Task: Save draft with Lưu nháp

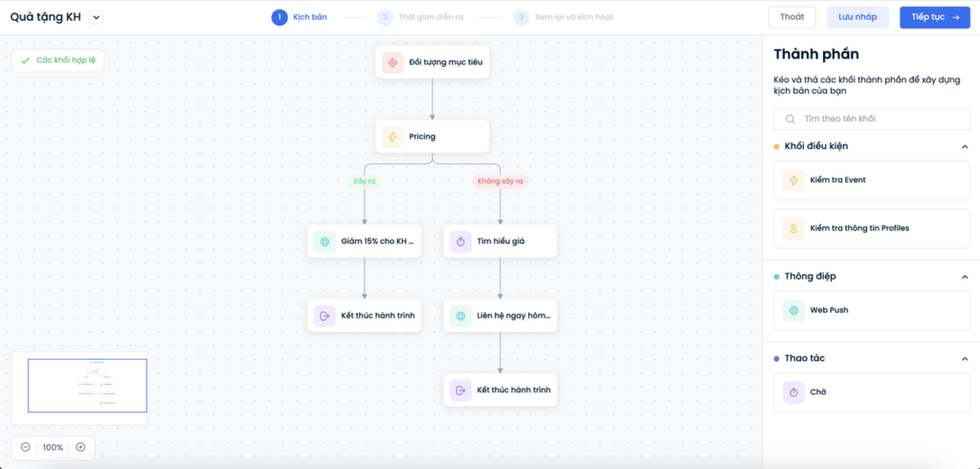Action: 857,17
